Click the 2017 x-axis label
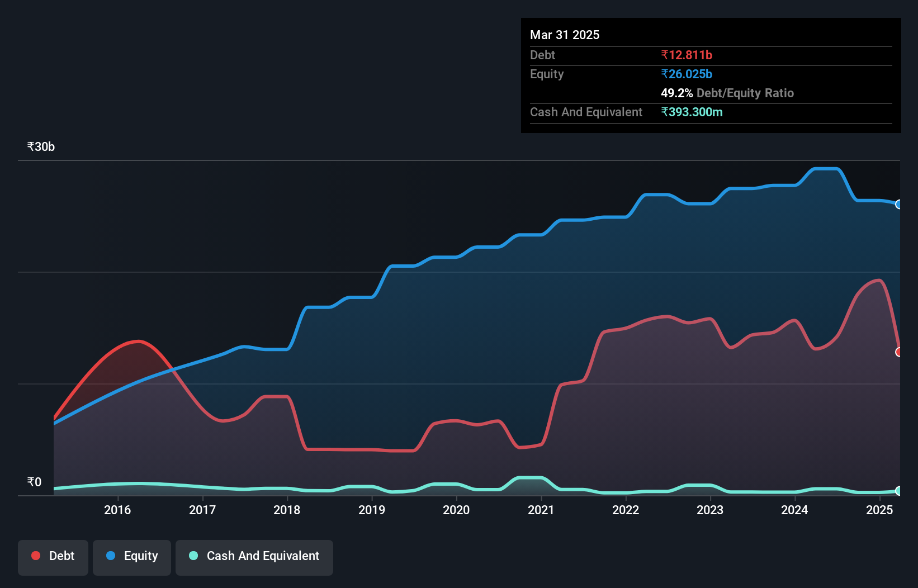The width and height of the screenshot is (918, 588). click(x=202, y=510)
